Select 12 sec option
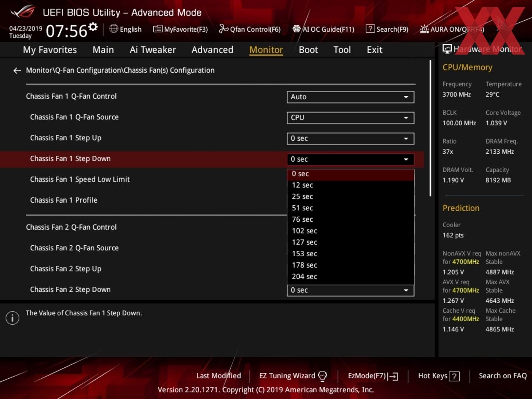 point(350,185)
